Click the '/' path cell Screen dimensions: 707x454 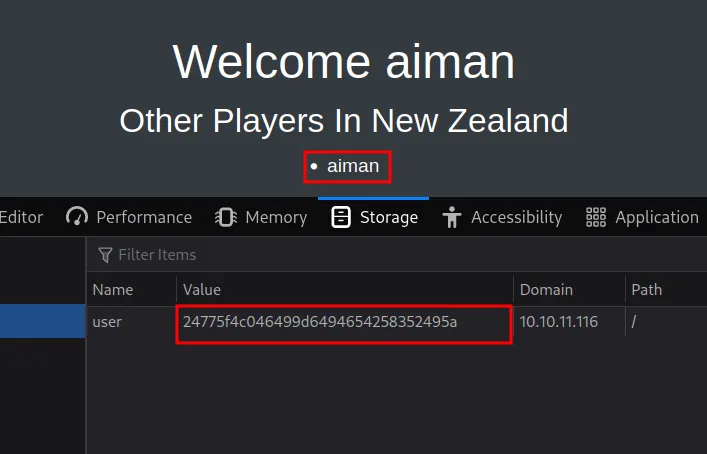pyautogui.click(x=634, y=322)
